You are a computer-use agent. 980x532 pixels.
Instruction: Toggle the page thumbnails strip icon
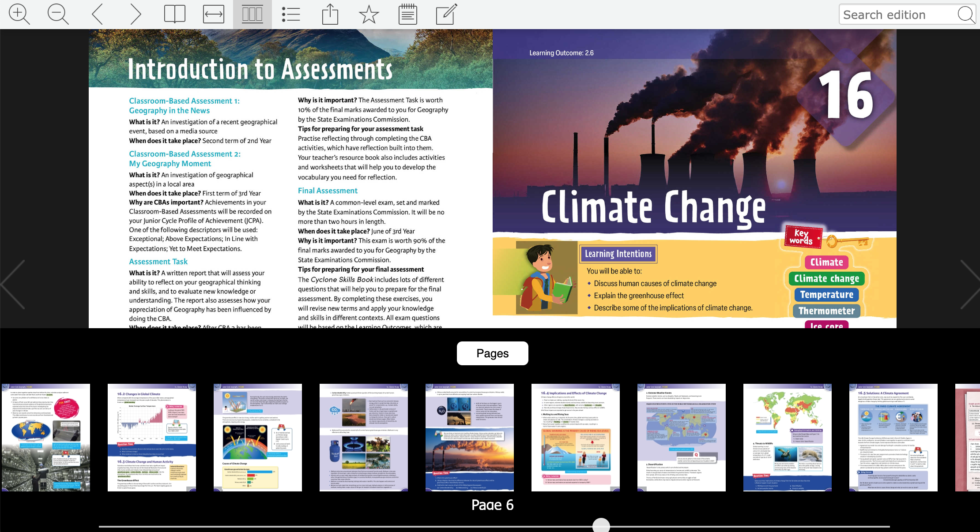(x=253, y=15)
